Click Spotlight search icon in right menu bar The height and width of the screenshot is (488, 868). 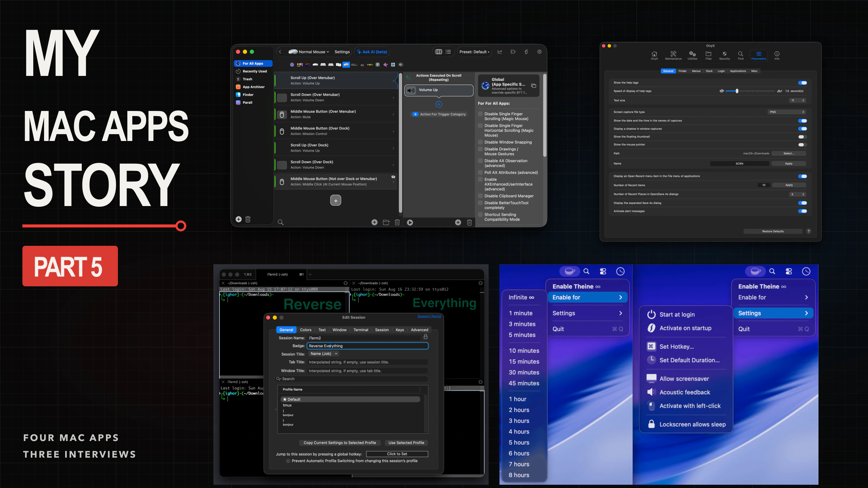point(772,271)
